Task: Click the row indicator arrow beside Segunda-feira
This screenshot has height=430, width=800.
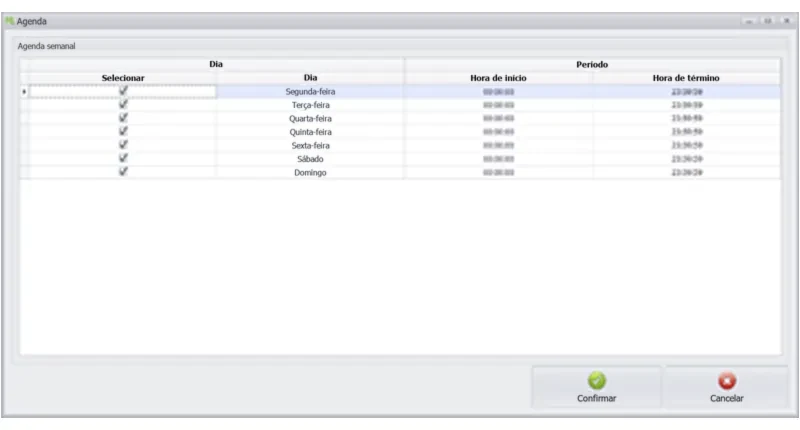Action: [x=24, y=92]
